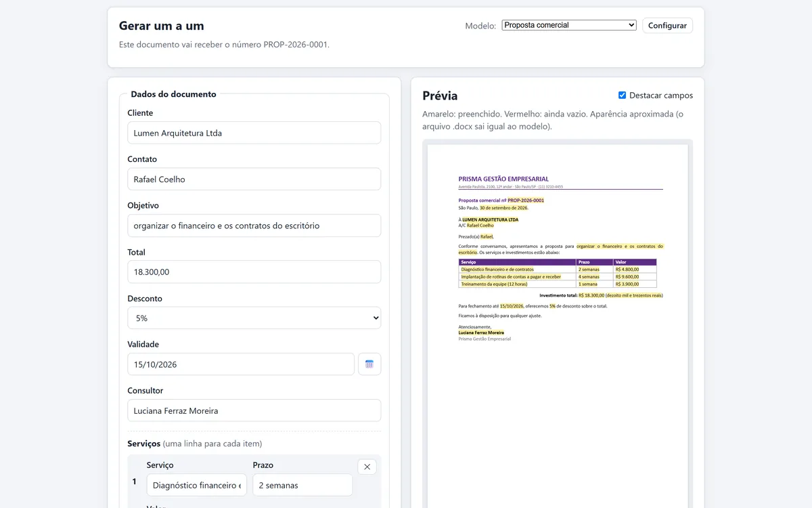This screenshot has height=508, width=812.
Task: Open the Modelo dropdown Proposta comercial
Action: tap(569, 25)
